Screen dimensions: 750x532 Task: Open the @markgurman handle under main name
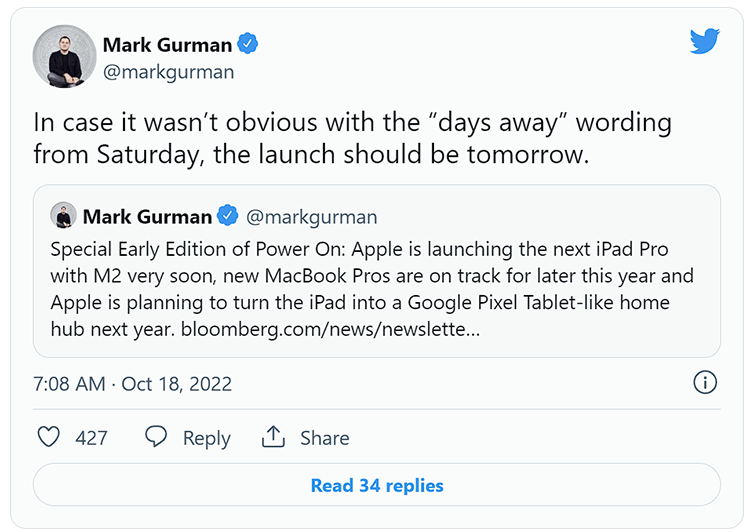168,72
